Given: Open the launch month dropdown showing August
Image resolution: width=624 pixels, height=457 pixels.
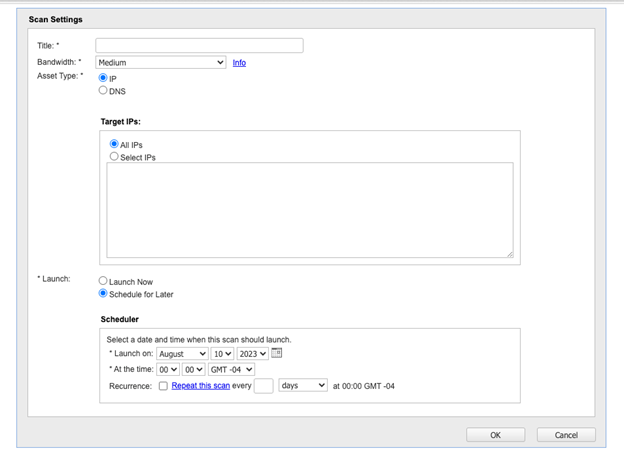Looking at the screenshot, I should 181,354.
